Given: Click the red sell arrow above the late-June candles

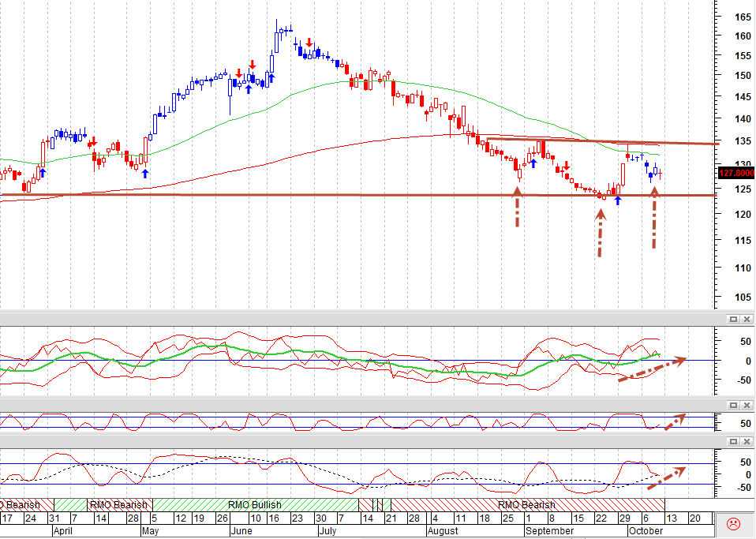Looking at the screenshot, I should 309,43.
